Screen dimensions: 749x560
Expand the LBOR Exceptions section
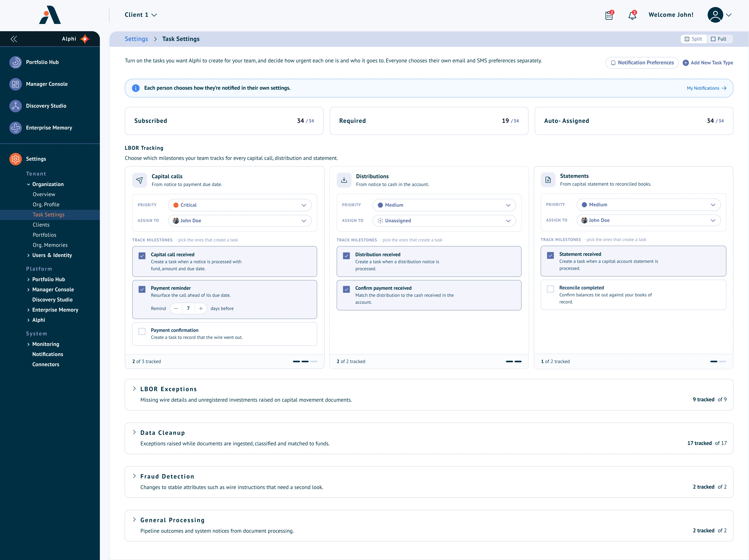tap(134, 389)
